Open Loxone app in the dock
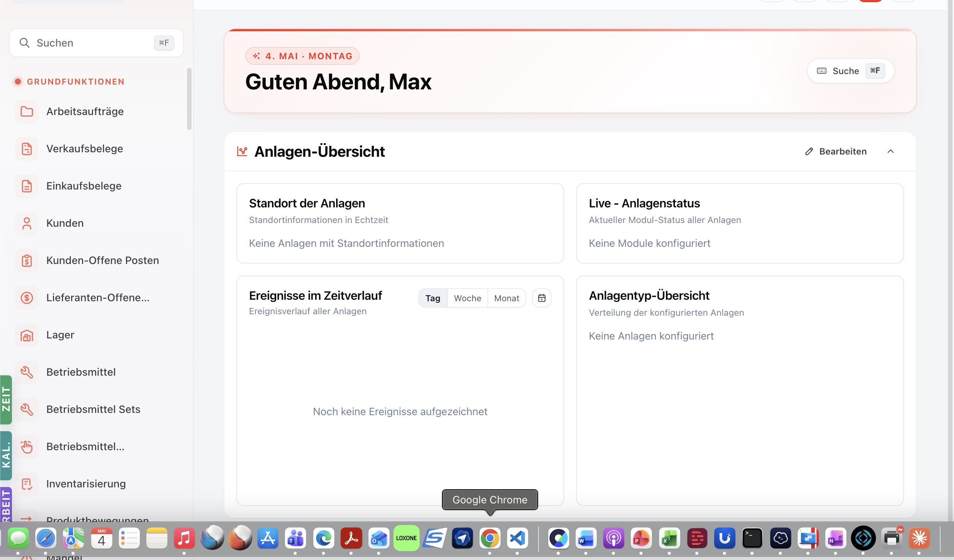The width and height of the screenshot is (954, 560). click(x=406, y=538)
